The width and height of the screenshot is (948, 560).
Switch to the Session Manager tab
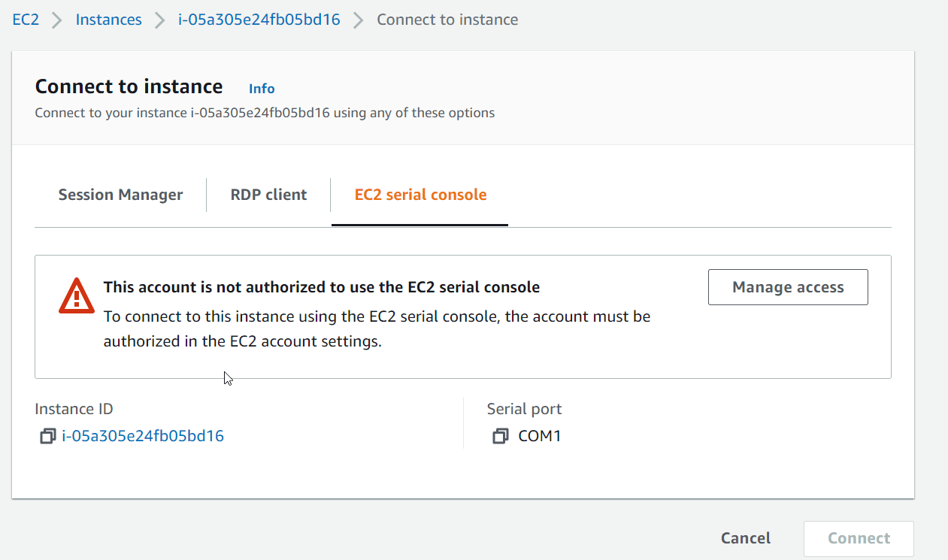tap(120, 195)
